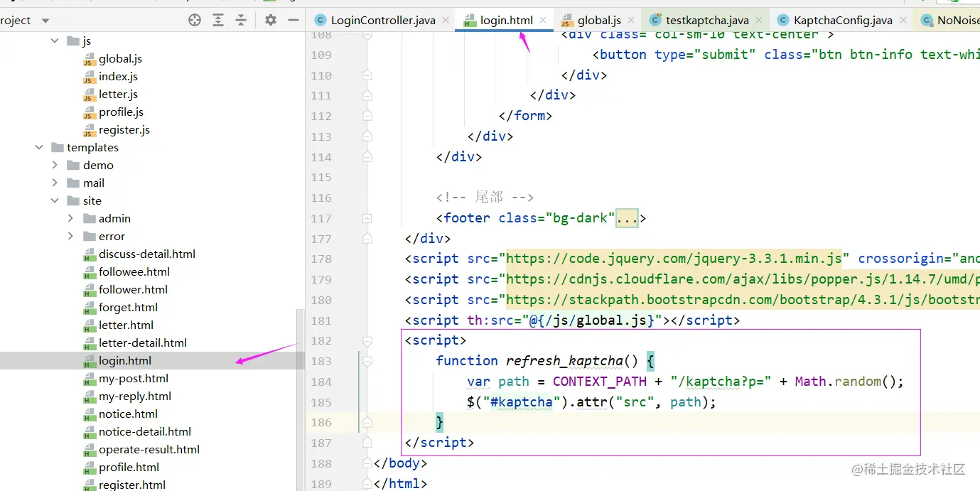Select global.js in project tree
Viewport: 980px width, 491px height.
click(x=120, y=59)
